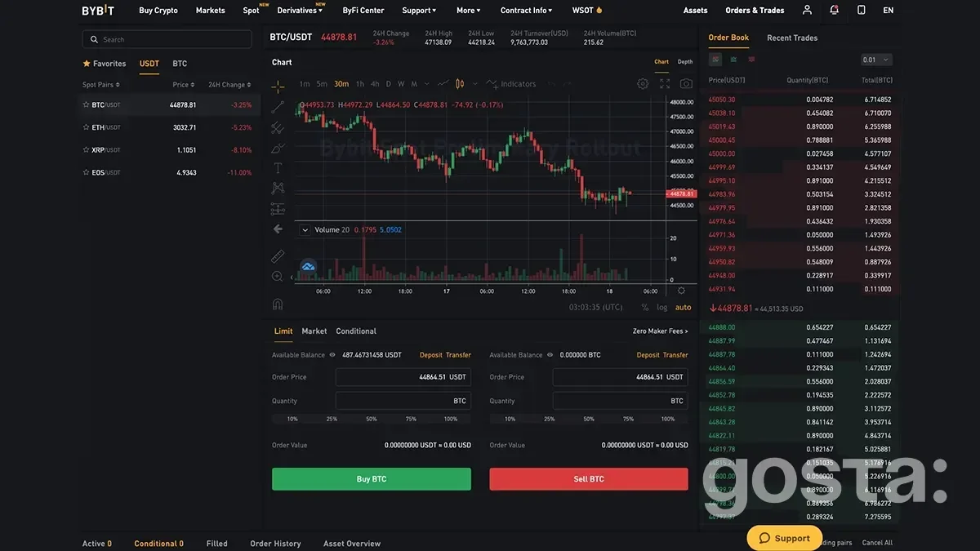Click the pair search field

(x=167, y=39)
